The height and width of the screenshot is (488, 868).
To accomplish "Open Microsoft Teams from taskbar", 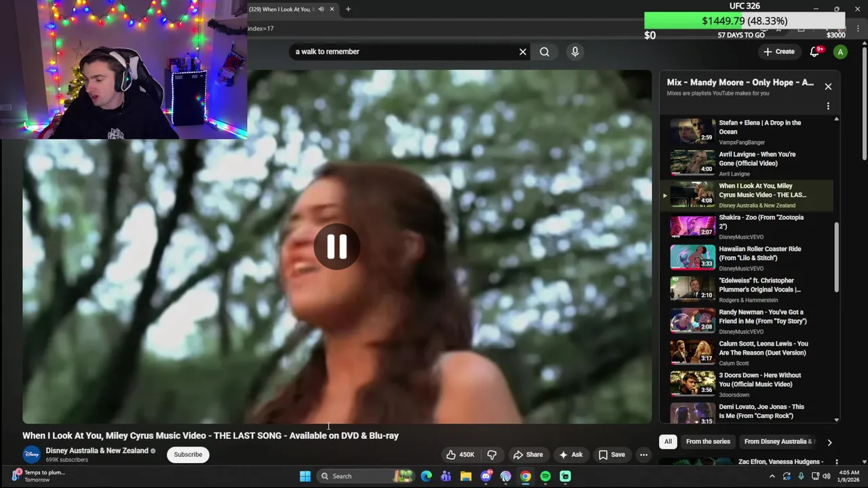I will [446, 476].
